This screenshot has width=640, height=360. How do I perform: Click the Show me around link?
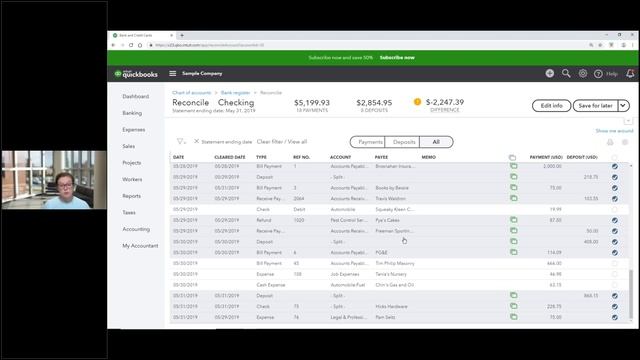(614, 131)
